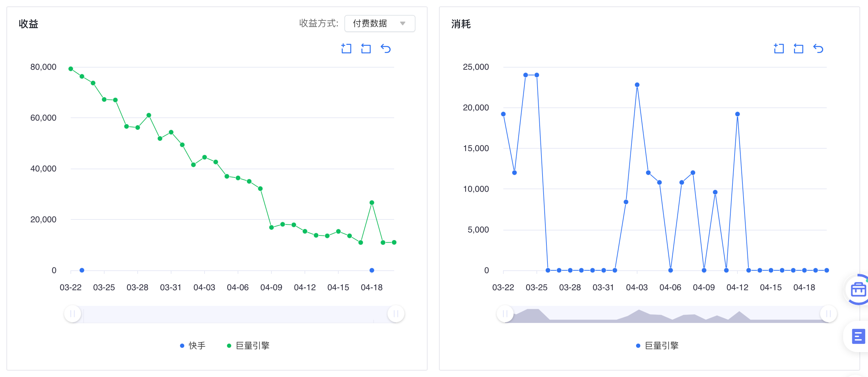Click first green point on 03-22 in 收益
Screen dimensions: 868x377
coord(71,69)
